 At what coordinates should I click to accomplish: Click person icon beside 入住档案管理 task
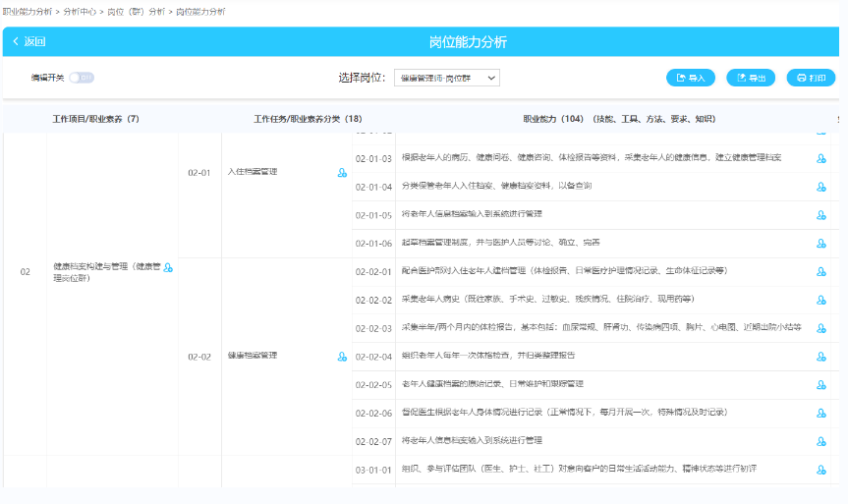coord(342,173)
